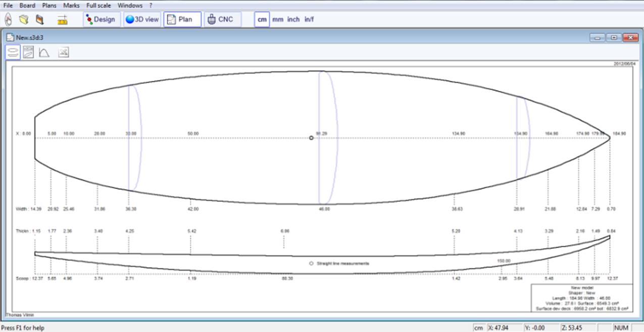Click the thickness value 4.25
The height and width of the screenshot is (332, 644).
tap(130, 231)
